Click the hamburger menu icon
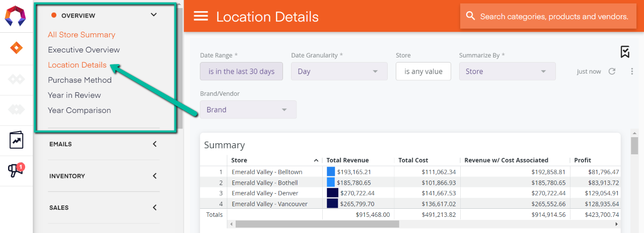The image size is (644, 233). click(201, 17)
